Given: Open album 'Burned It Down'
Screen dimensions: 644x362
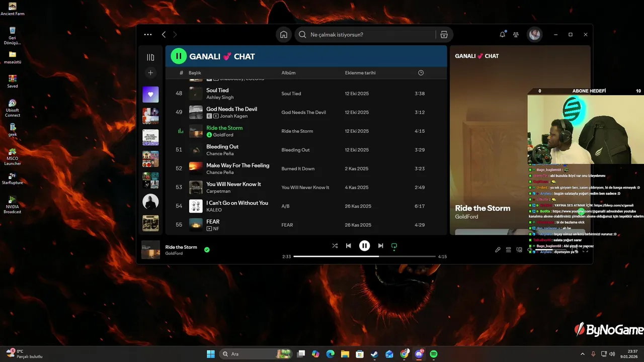Looking at the screenshot, I should point(298,169).
